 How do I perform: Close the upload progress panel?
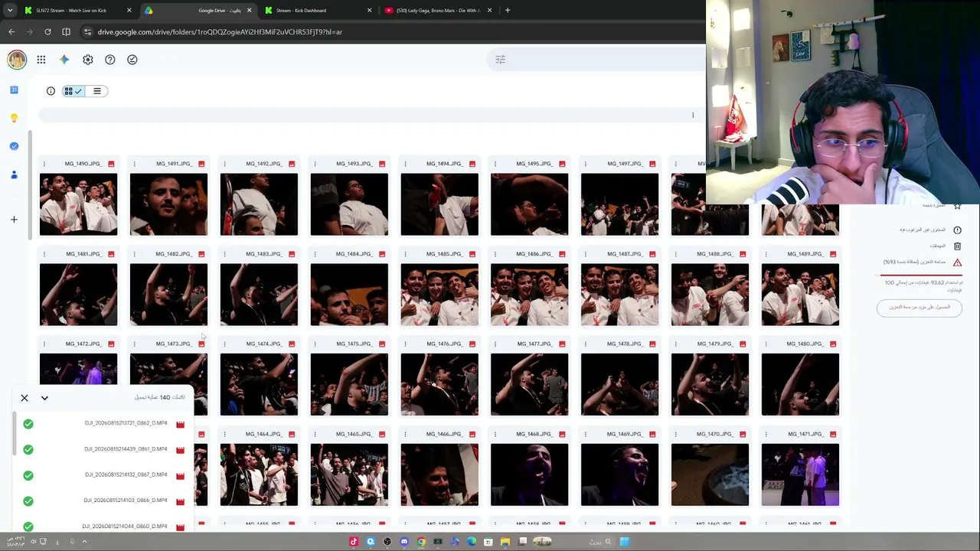pyautogui.click(x=24, y=398)
